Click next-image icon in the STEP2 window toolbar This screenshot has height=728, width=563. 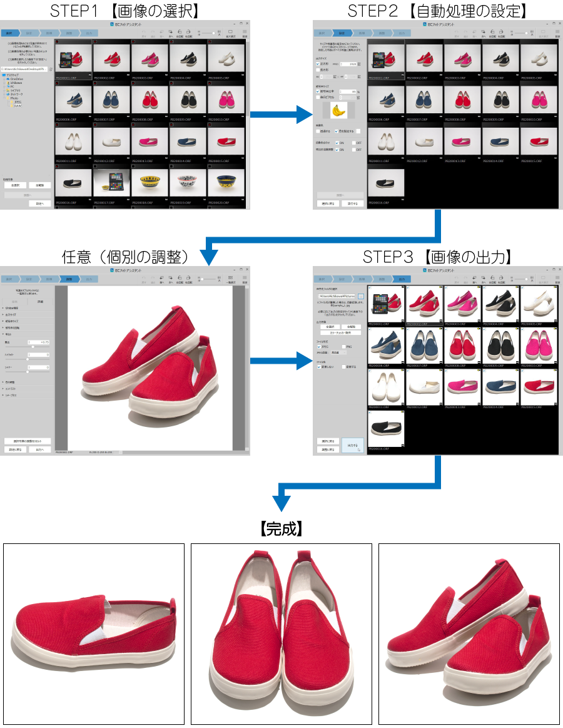(x=483, y=32)
